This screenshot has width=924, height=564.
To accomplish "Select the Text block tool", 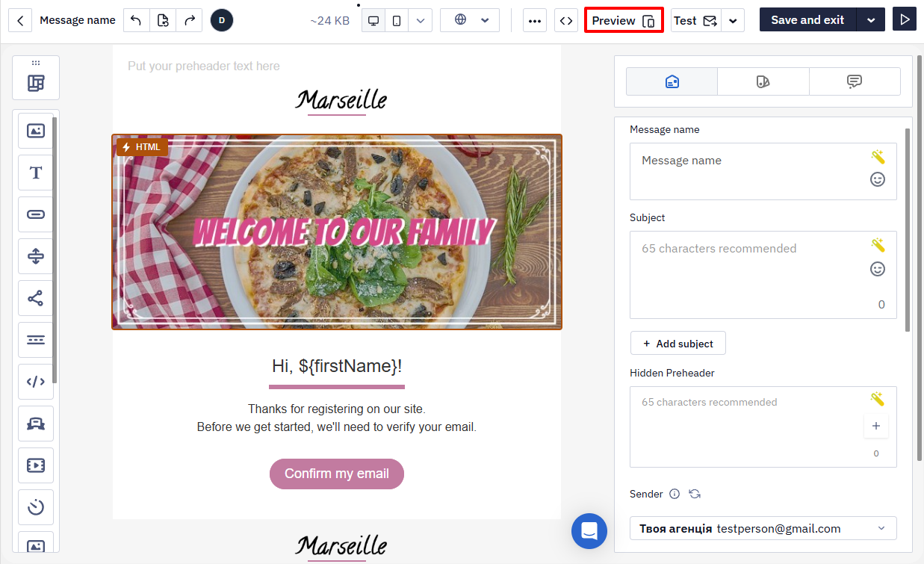I will click(x=36, y=173).
